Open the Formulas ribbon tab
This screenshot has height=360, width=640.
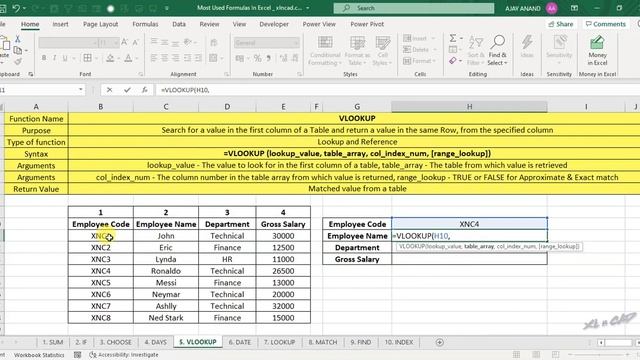145,24
